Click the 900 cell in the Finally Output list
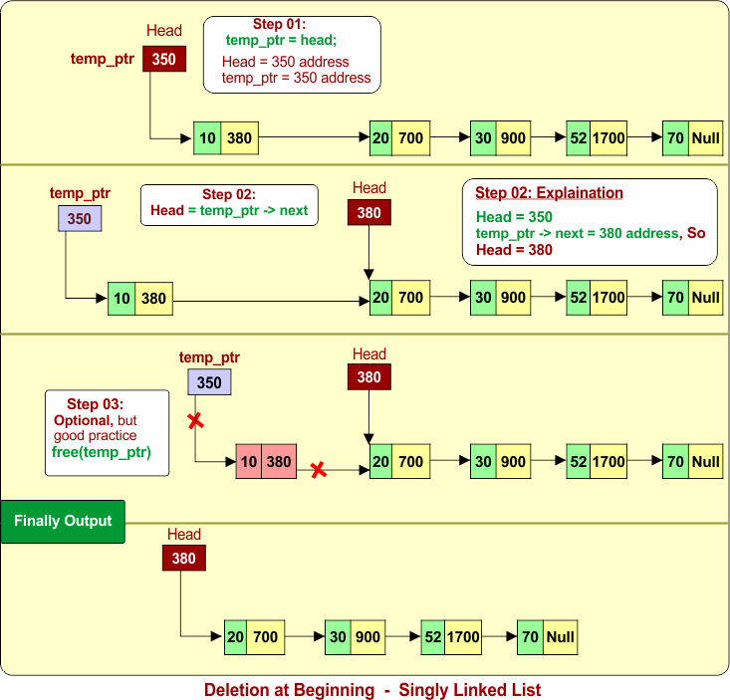 [367, 637]
